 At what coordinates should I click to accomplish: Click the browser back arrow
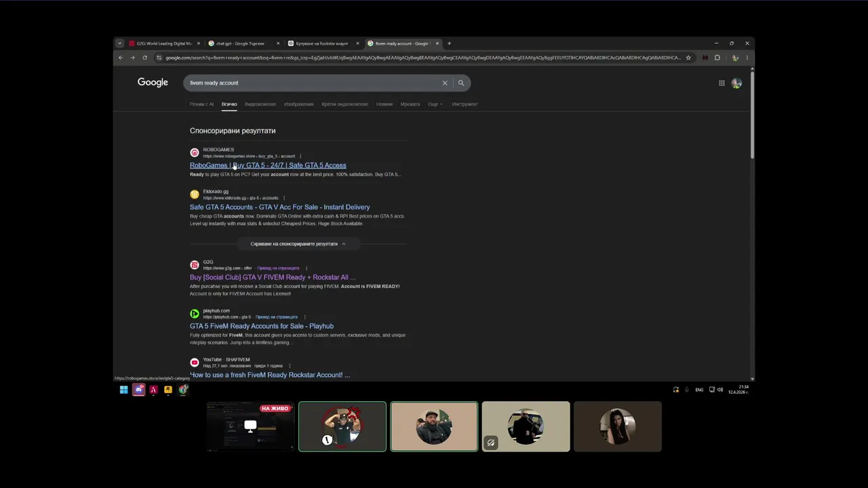pyautogui.click(x=121, y=58)
